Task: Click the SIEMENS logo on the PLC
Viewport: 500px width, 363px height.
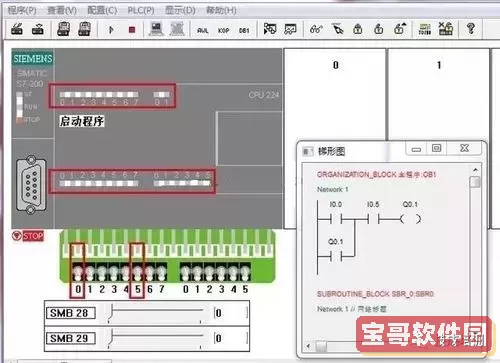Action: [33, 59]
